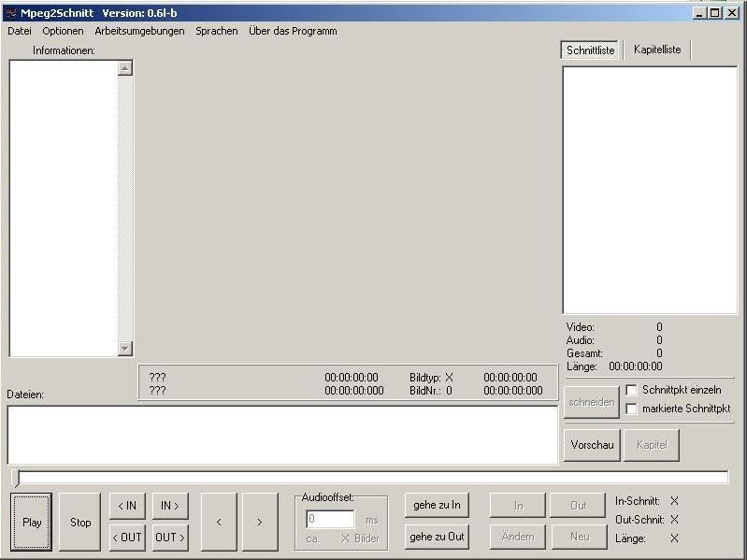Screen dimensions: 747x560
Task: Click inside the Schnittliste list area
Action: 650,190
